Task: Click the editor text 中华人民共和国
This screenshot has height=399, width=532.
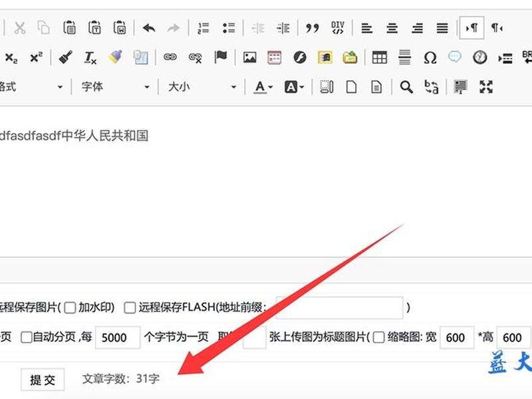Action: tap(105, 136)
